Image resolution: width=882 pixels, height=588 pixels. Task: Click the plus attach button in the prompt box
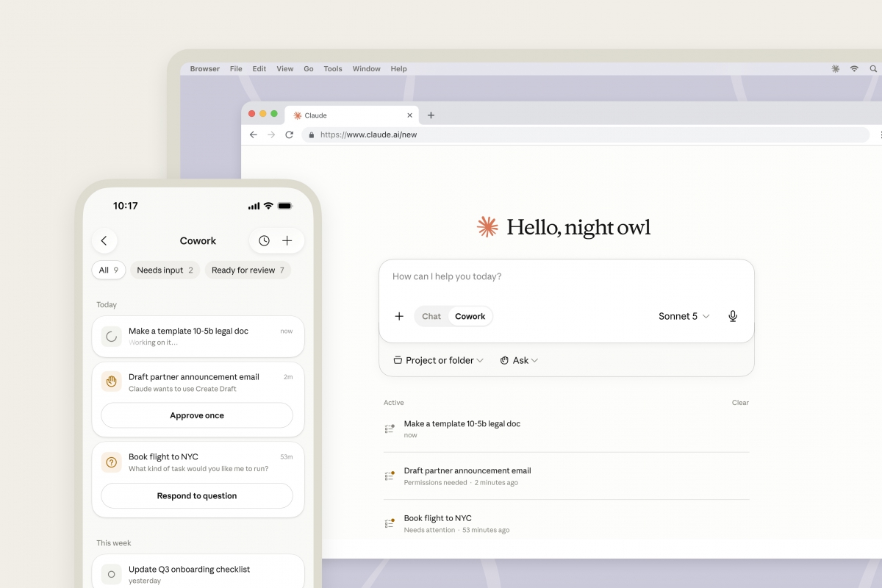coord(399,316)
